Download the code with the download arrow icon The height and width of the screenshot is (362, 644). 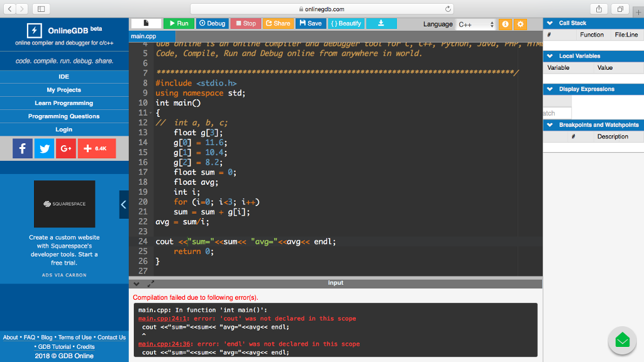[381, 23]
